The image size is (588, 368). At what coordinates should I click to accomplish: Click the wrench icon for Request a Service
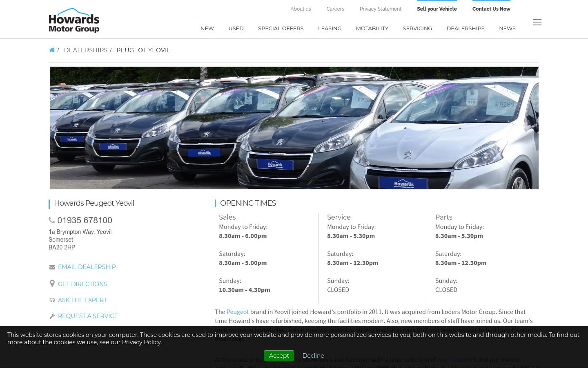pos(52,316)
